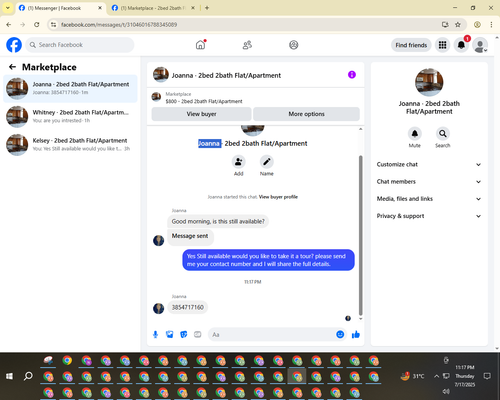Expand Privacy & support section

point(429,216)
